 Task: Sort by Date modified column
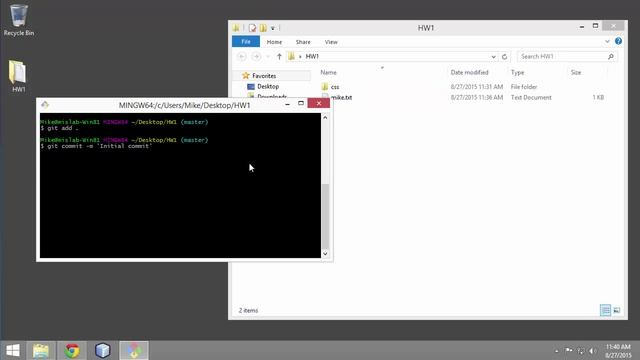pos(469,72)
